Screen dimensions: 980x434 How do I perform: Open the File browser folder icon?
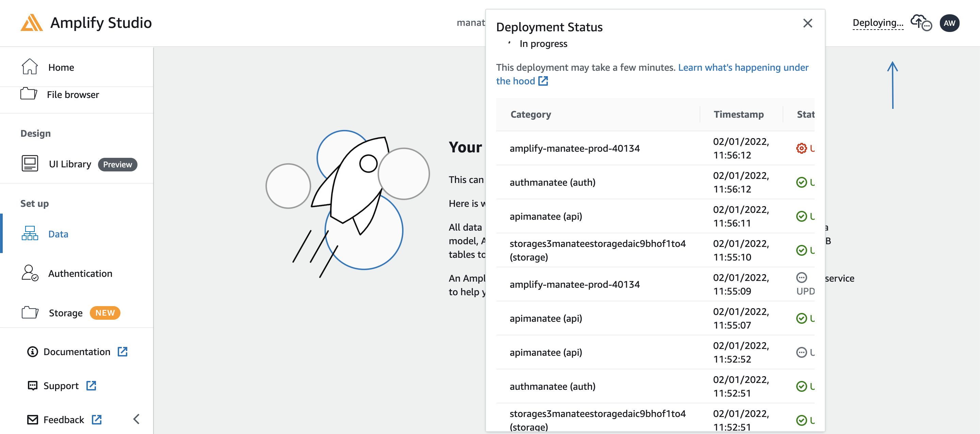pyautogui.click(x=29, y=94)
